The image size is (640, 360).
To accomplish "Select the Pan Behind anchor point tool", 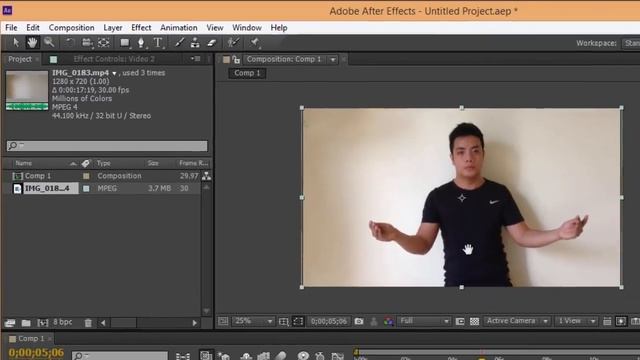I will point(104,42).
